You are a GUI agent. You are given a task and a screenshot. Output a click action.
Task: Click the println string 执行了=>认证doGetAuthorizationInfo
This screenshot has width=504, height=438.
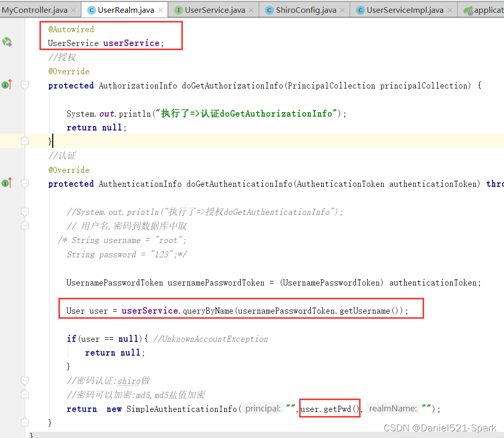click(246, 114)
